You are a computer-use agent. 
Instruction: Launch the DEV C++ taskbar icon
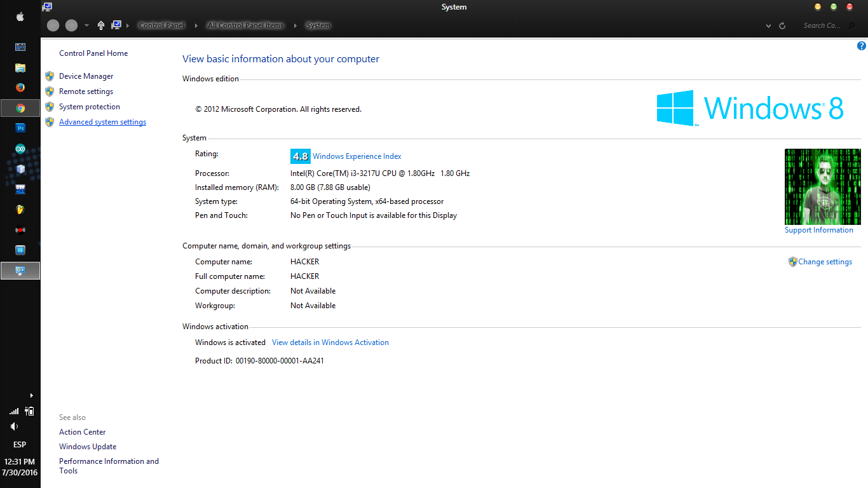pyautogui.click(x=20, y=189)
